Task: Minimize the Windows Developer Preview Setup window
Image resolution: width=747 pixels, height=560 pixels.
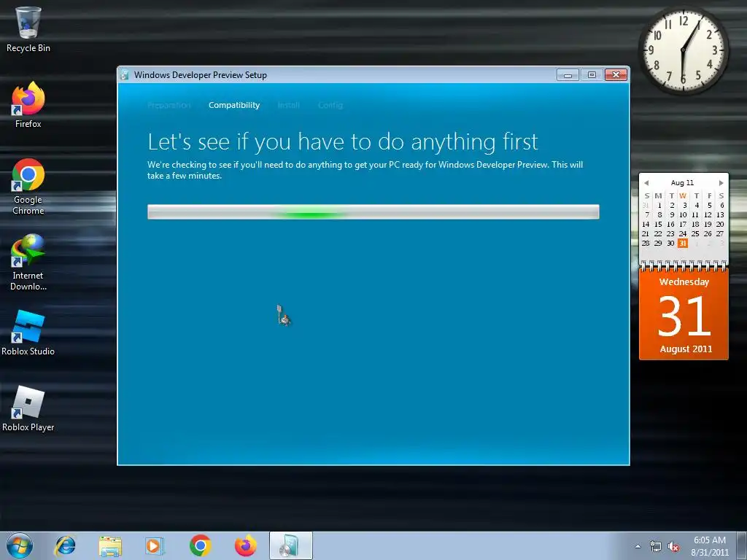Action: 568,75
